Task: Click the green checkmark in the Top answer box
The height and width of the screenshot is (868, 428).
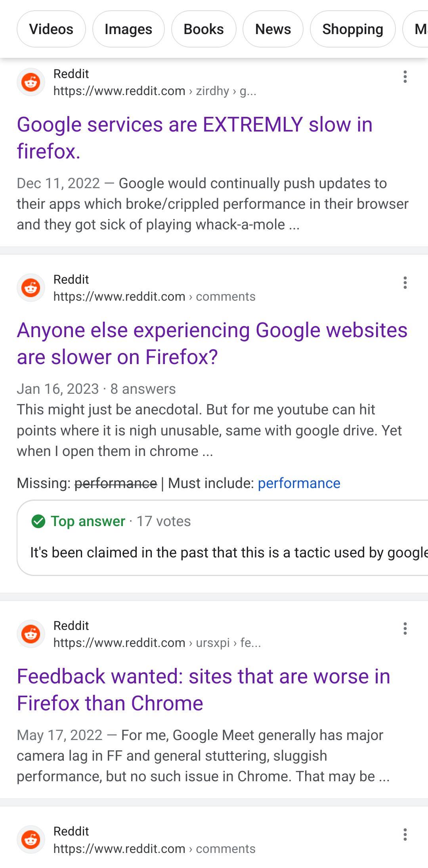Action: (x=38, y=521)
